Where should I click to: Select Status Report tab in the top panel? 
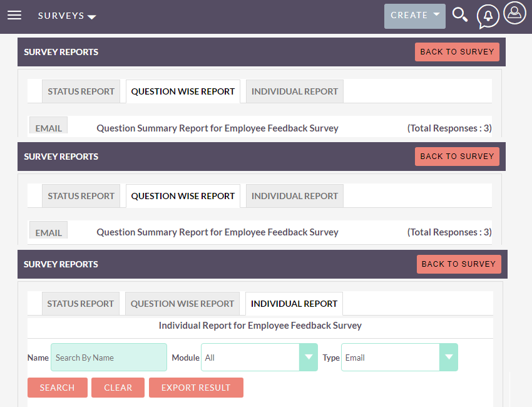click(x=81, y=91)
